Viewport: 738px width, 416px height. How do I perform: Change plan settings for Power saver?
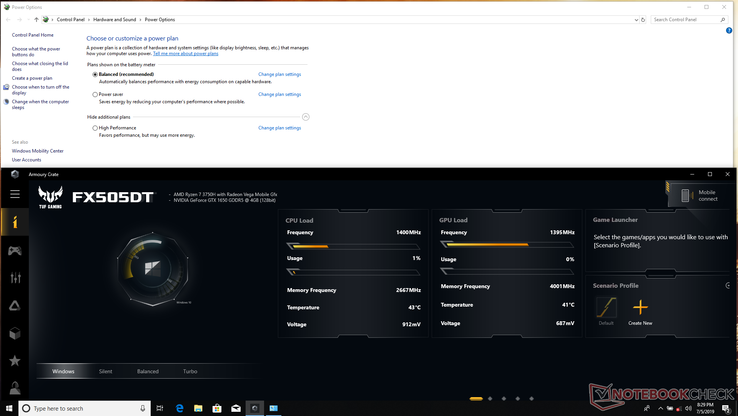280,95
